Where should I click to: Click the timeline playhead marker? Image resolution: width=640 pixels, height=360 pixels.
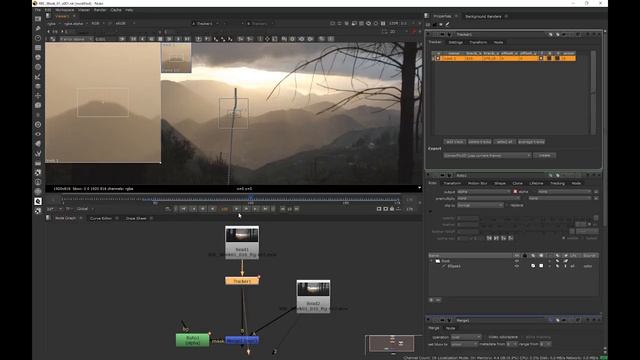(251, 198)
